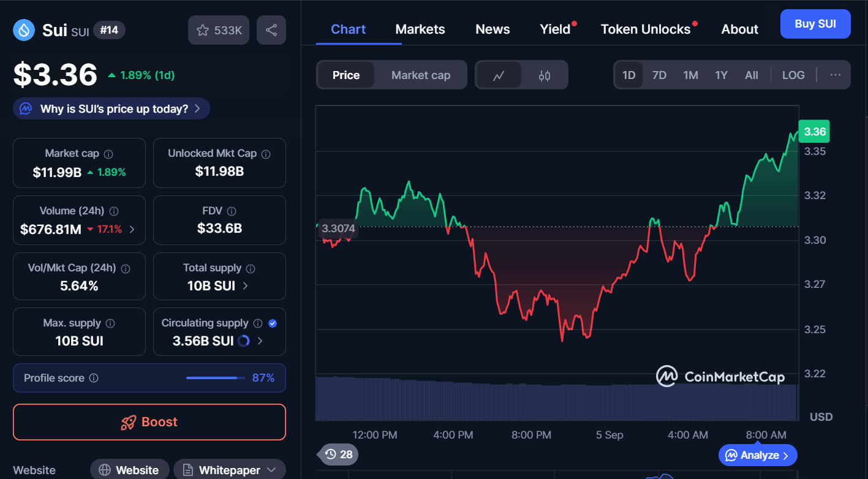
Task: Click the $676.81M volume value
Action: click(x=51, y=230)
